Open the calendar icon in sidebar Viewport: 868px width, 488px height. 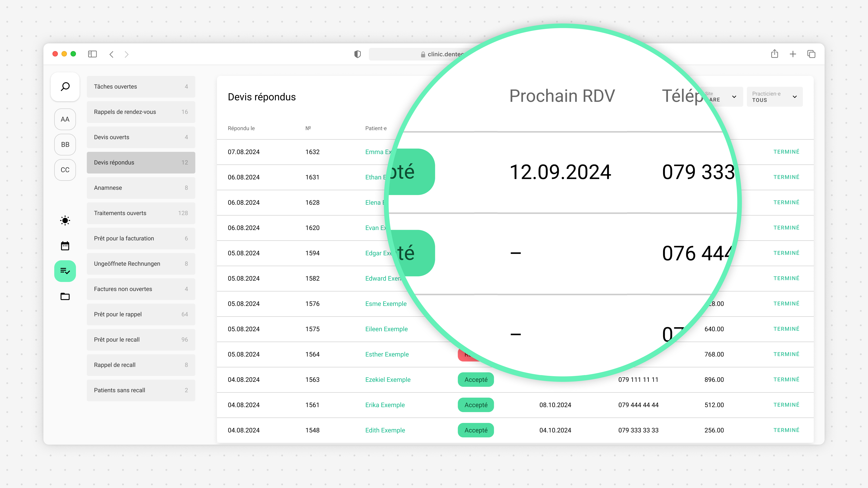coord(65,246)
